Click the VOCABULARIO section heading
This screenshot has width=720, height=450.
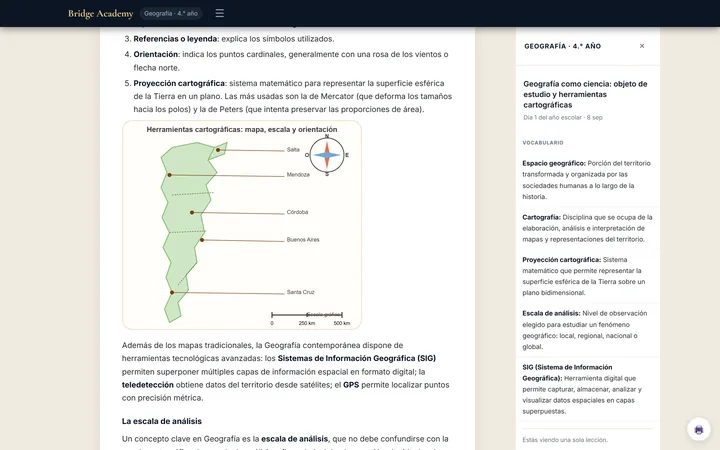543,143
